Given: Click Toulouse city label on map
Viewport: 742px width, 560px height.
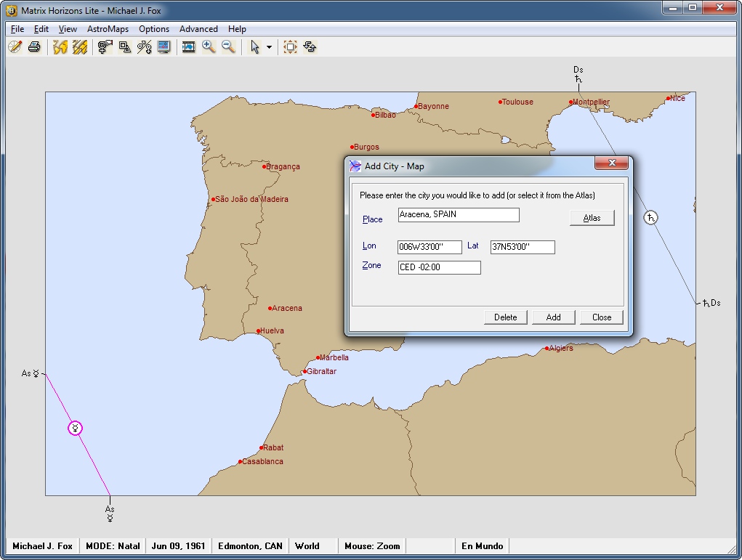Looking at the screenshot, I should coord(517,102).
